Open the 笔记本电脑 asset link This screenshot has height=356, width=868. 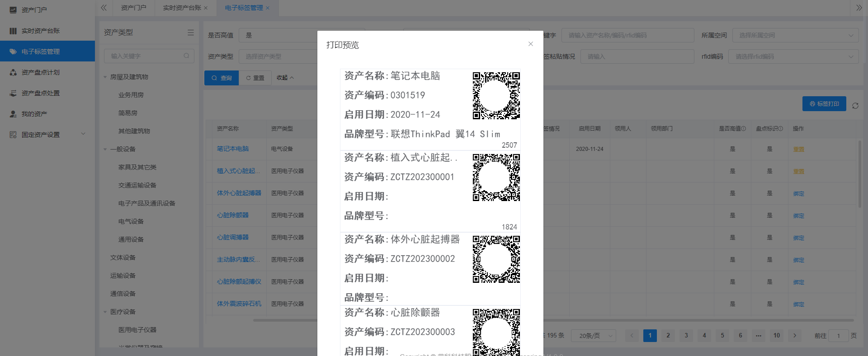(232, 149)
